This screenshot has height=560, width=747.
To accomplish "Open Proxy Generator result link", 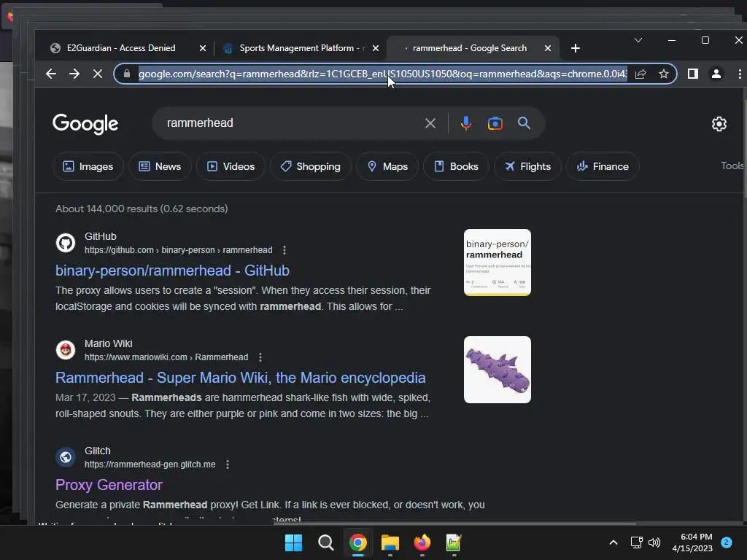I will point(109,485).
